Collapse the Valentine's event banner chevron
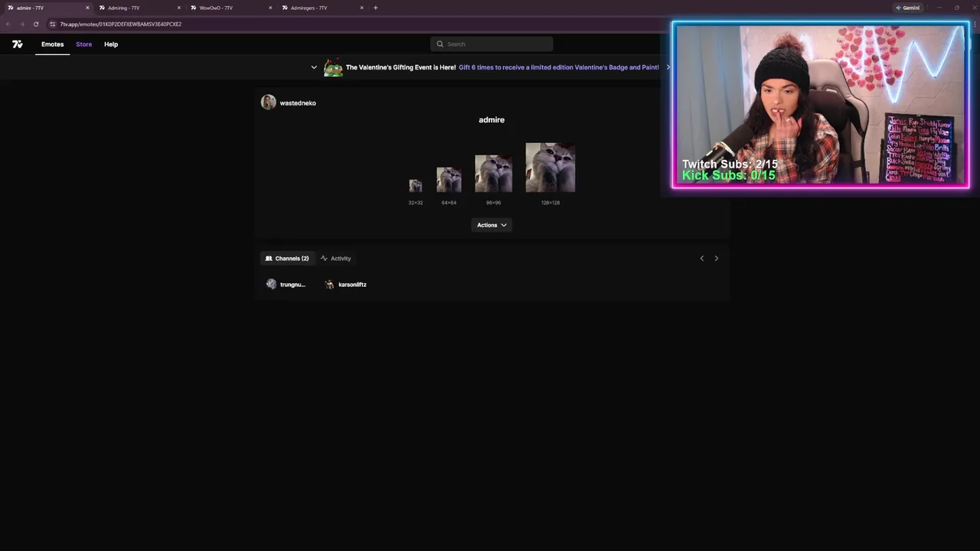The height and width of the screenshot is (551, 980). click(x=314, y=67)
